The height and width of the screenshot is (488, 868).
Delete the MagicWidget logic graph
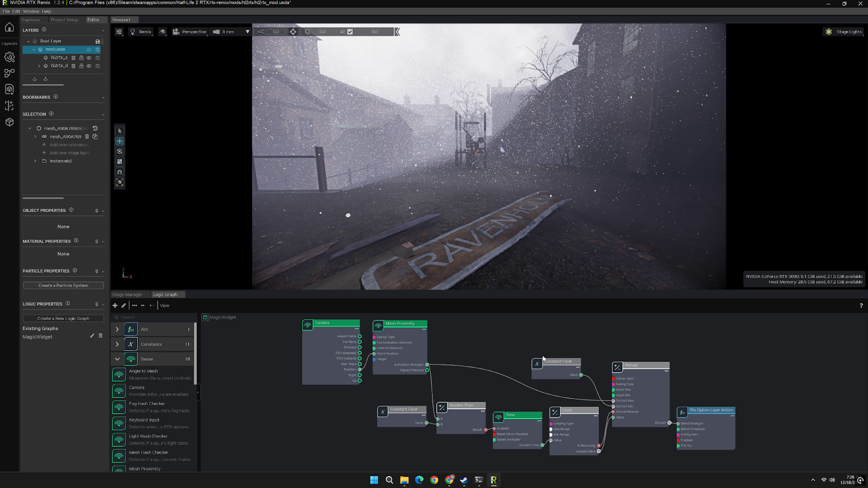[x=100, y=336]
